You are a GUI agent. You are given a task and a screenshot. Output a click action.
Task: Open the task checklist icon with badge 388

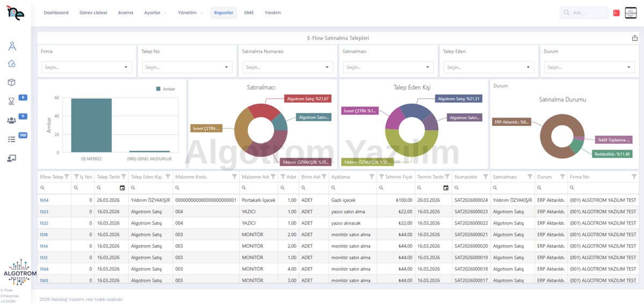click(12, 139)
